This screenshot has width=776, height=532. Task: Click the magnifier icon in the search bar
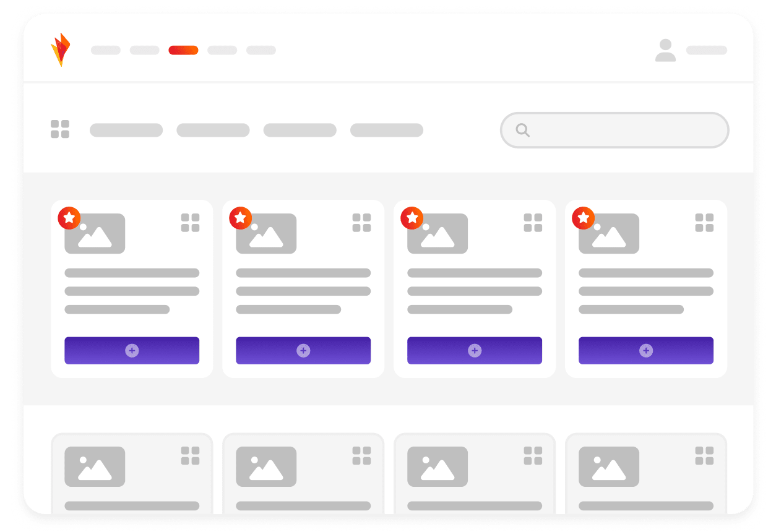click(523, 130)
